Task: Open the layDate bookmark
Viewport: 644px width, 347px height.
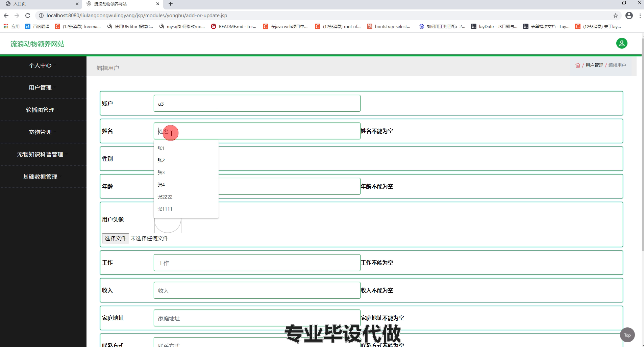Action: (x=494, y=26)
